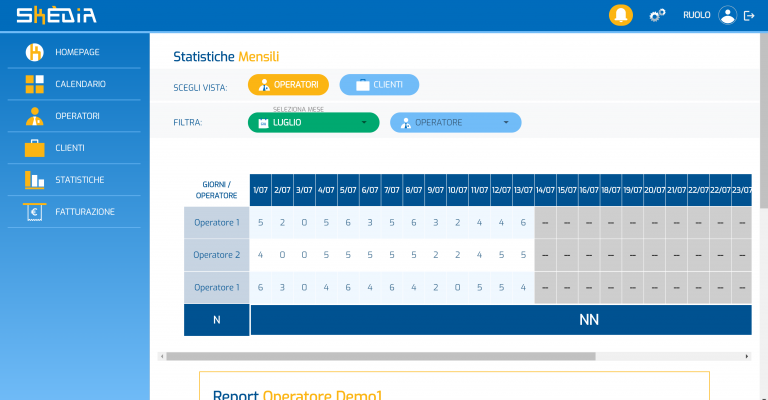Click the Fatturazione euro icon
The image size is (768, 400).
coord(35,212)
